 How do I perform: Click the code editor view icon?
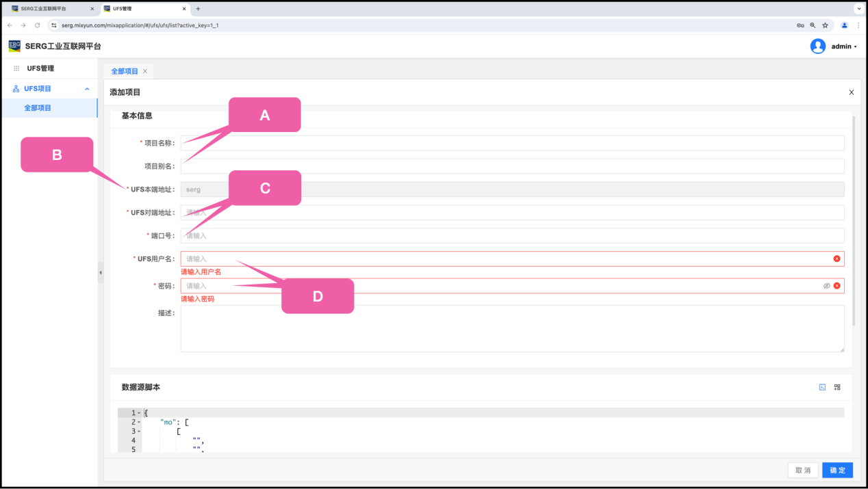(822, 387)
